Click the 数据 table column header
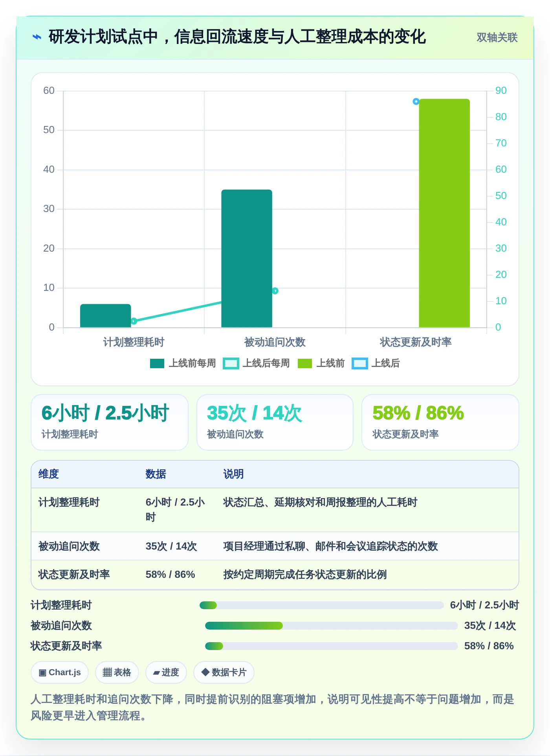The height and width of the screenshot is (756, 550). coord(156,474)
